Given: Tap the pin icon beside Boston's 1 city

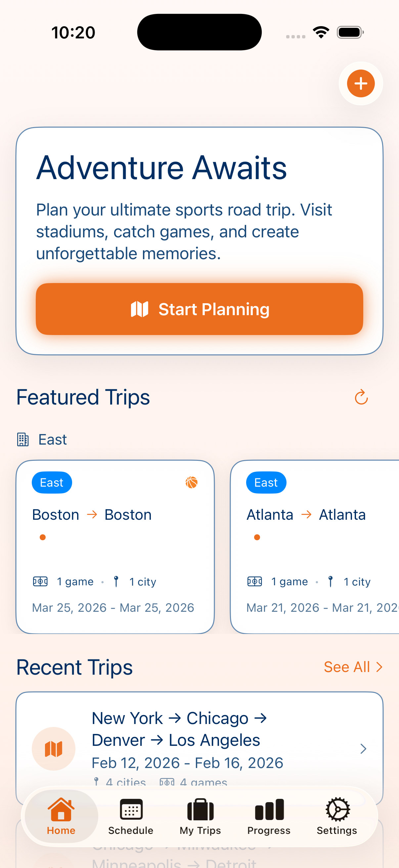Looking at the screenshot, I should [x=116, y=581].
